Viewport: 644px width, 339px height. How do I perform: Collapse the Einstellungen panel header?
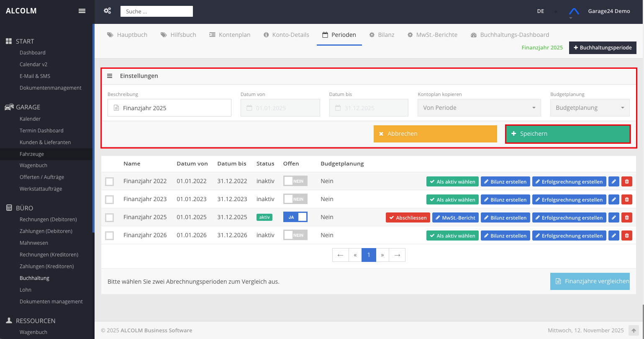click(110, 76)
